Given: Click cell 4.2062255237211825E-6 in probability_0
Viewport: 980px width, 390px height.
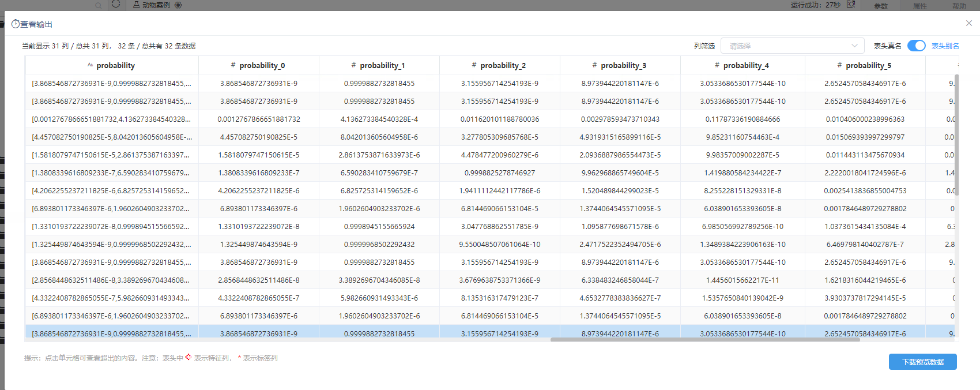Looking at the screenshot, I should 259,190.
